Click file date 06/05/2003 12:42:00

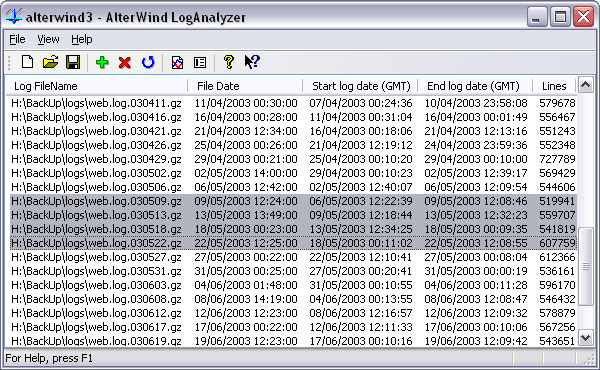[246, 187]
